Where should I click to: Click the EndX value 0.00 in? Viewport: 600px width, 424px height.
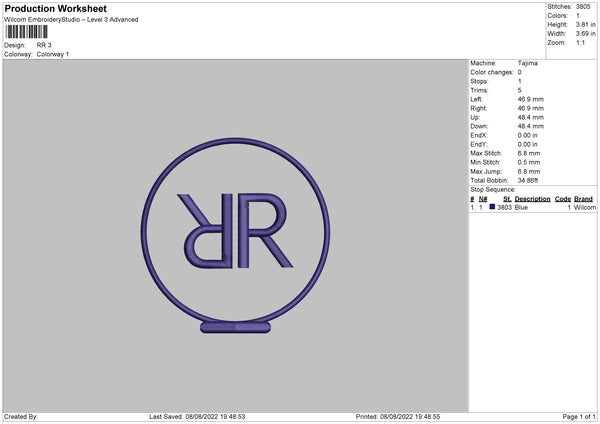(x=528, y=135)
